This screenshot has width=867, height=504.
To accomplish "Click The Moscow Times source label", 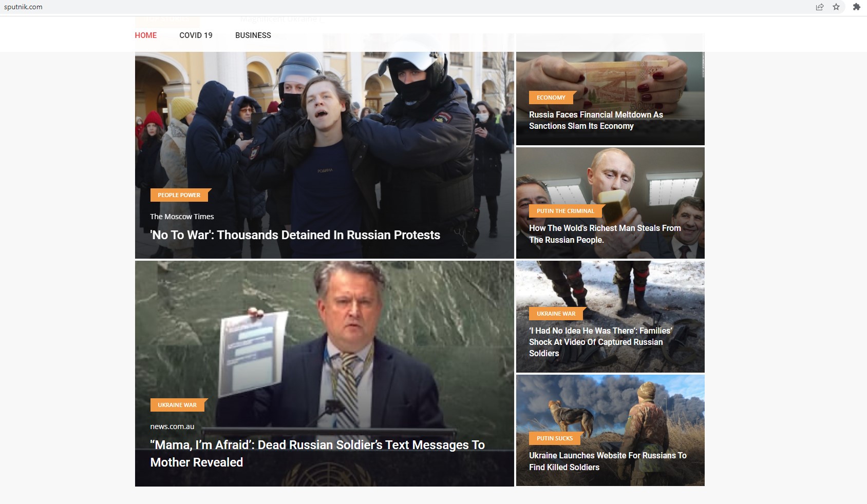I will pyautogui.click(x=182, y=217).
